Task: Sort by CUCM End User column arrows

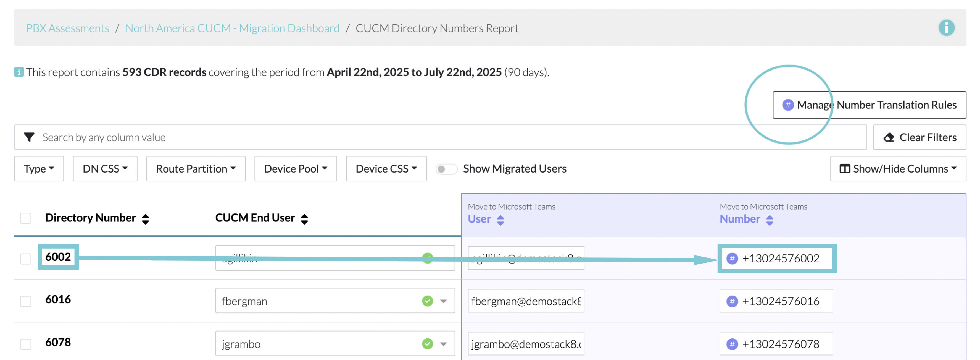Action: point(304,219)
